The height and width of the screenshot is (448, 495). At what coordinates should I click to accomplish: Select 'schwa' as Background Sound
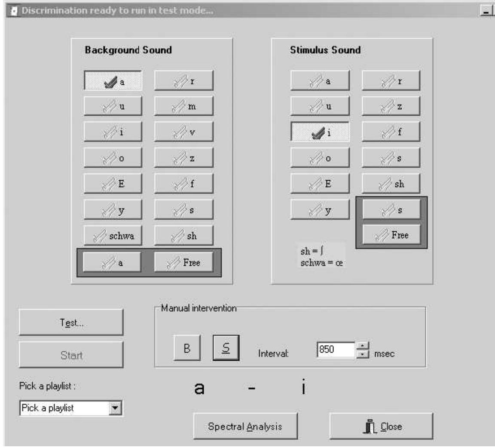(113, 235)
